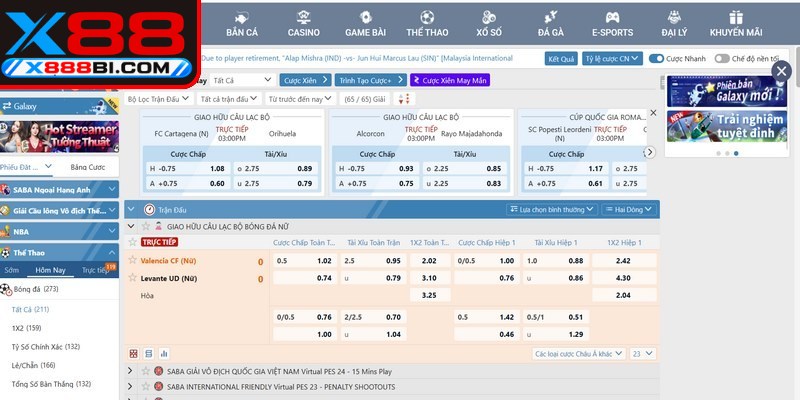Select Tất Cả (211) filter

(30, 309)
